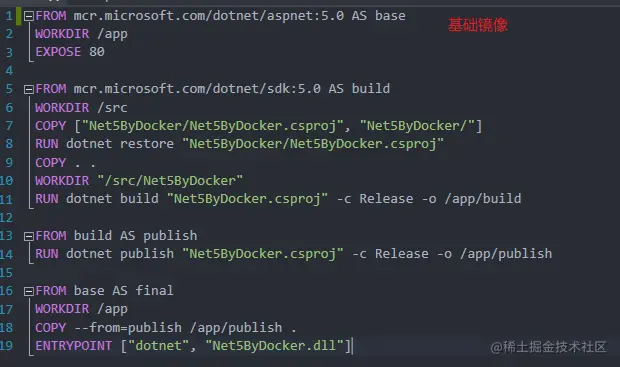Click "publish" stage name on line 13
Viewport: 620px width, 367px height.
coord(170,236)
